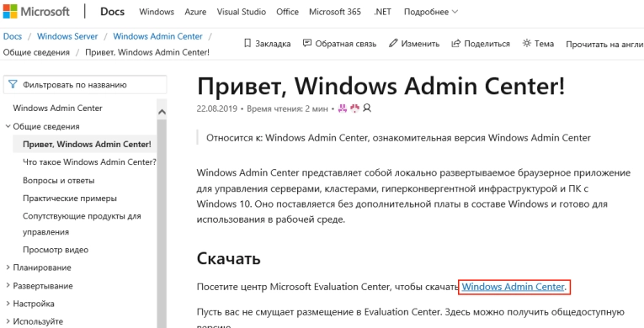Click the date 22.08.2019
This screenshot has height=328, width=644.
217,108
